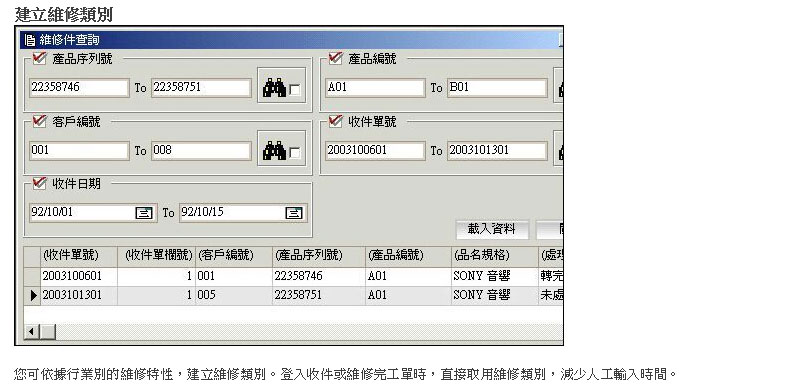Screen dimensions: 793x385
Task: Open calendar picker for start date 92/10/01
Action: pos(144,213)
